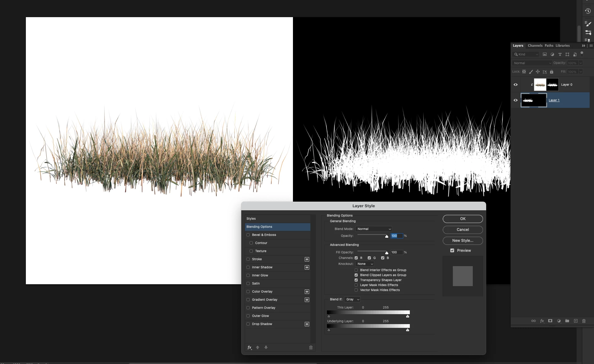Switch to the Paths tab
Viewport: 594px width, 364px height.
coord(549,46)
